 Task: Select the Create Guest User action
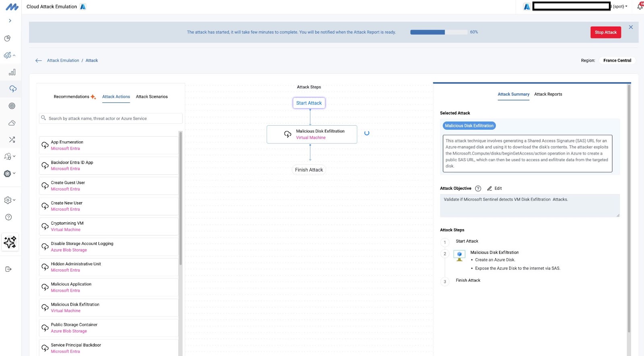[x=109, y=186]
